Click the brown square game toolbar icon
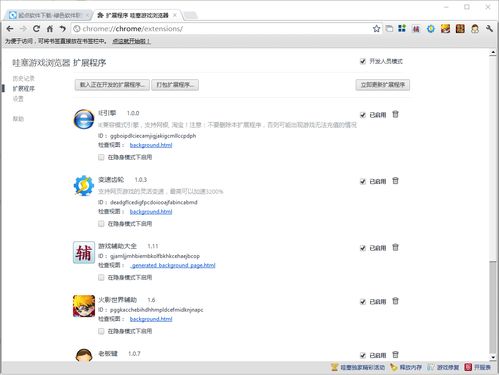The width and height of the screenshot is (499, 375). pyautogui.click(x=460, y=29)
